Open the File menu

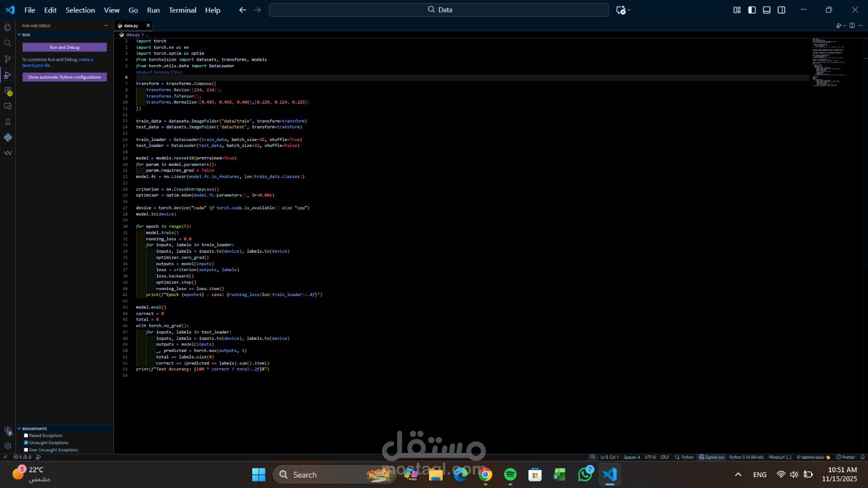click(30, 10)
